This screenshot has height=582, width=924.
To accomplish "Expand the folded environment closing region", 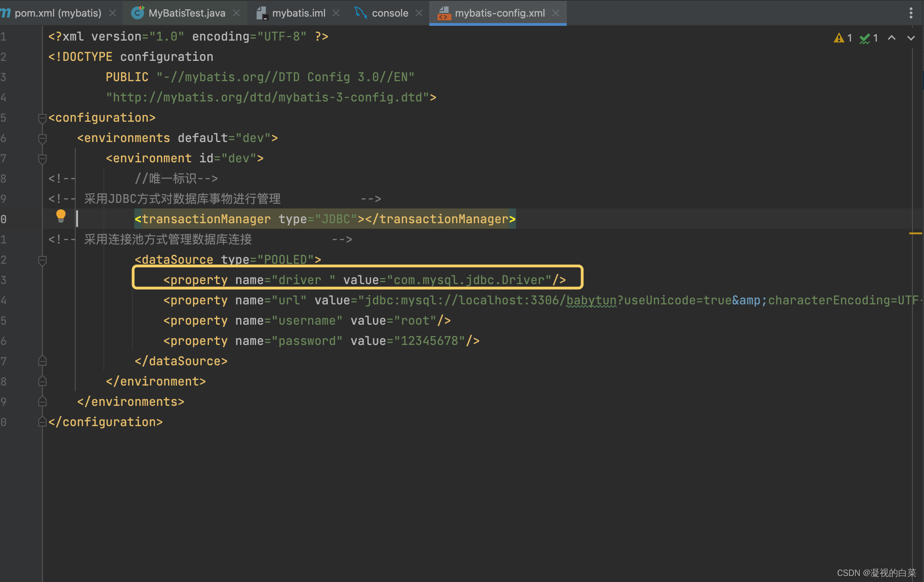I will click(x=42, y=381).
